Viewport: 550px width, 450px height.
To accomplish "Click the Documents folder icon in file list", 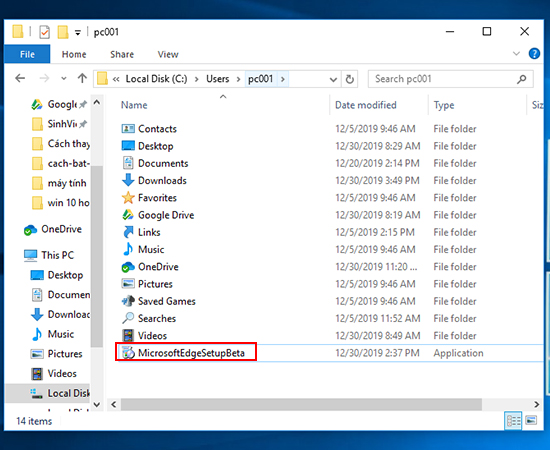I will (128, 163).
